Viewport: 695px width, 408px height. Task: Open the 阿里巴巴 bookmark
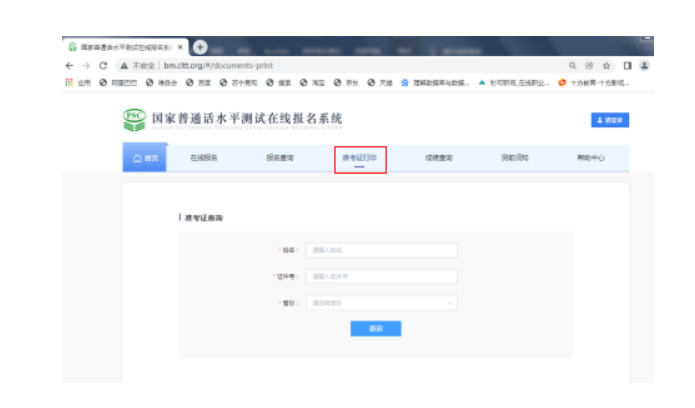tap(118, 82)
